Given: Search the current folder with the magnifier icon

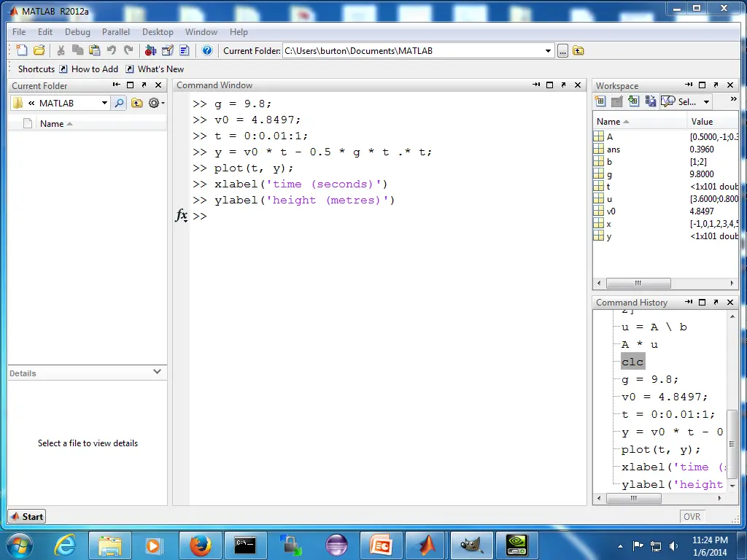Looking at the screenshot, I should pyautogui.click(x=119, y=103).
